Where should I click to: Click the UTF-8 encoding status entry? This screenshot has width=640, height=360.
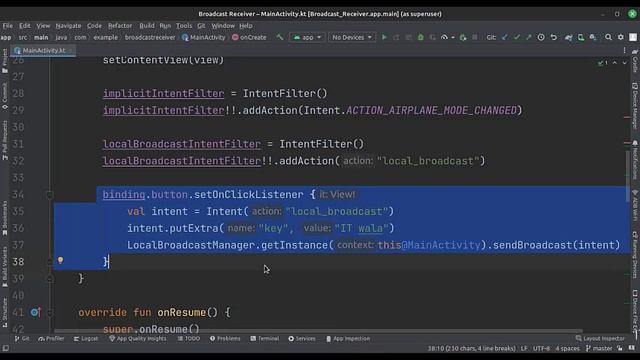pos(541,348)
